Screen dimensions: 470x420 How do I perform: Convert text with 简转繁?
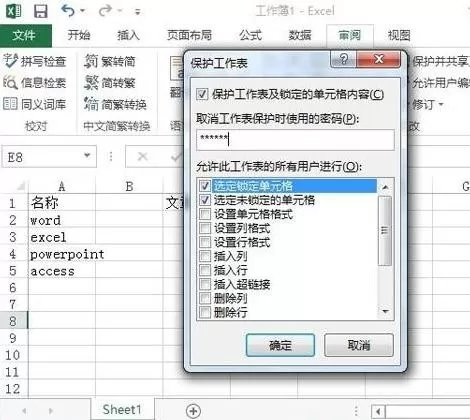[x=110, y=83]
